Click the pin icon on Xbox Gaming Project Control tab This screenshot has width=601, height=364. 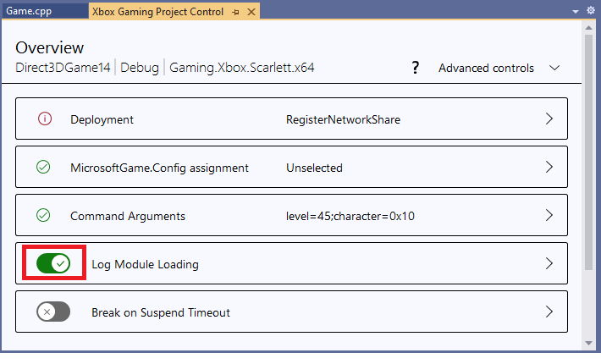[x=235, y=12]
